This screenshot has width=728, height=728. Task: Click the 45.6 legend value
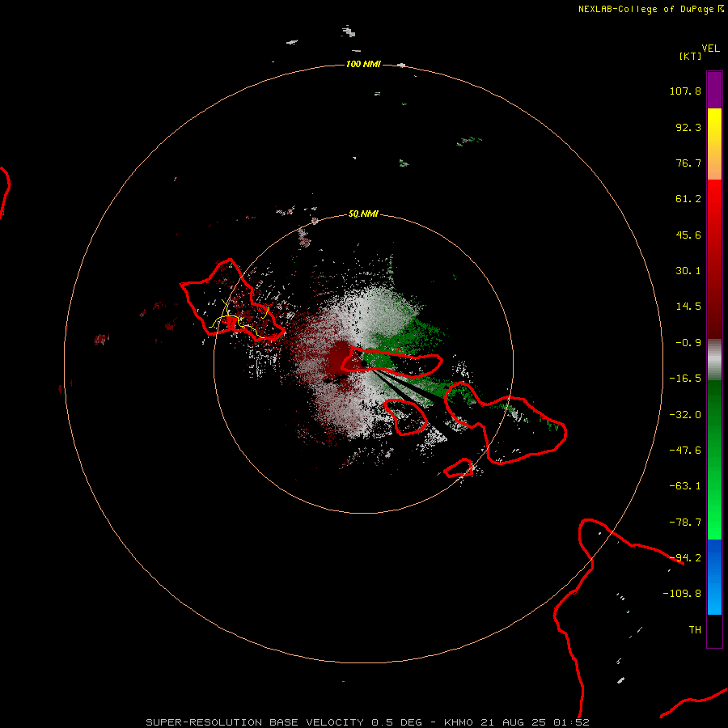[x=688, y=235]
